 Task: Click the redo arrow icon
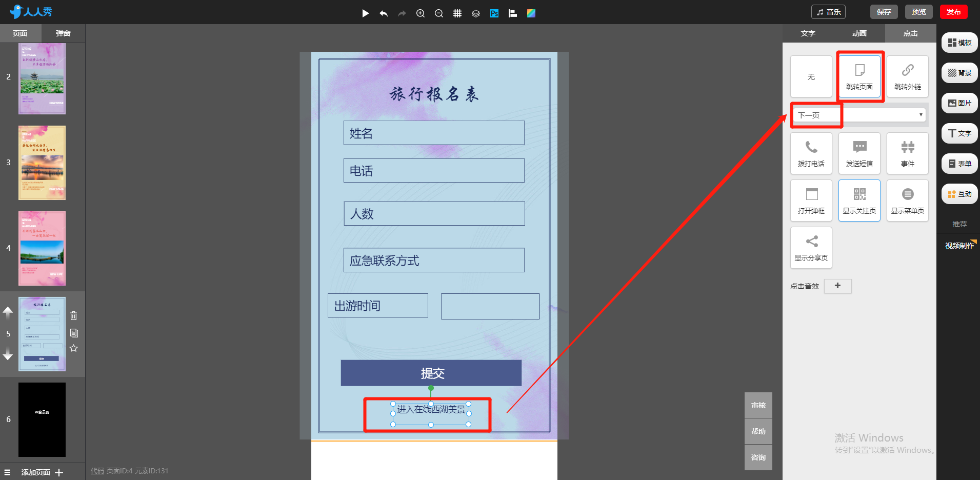pos(402,13)
